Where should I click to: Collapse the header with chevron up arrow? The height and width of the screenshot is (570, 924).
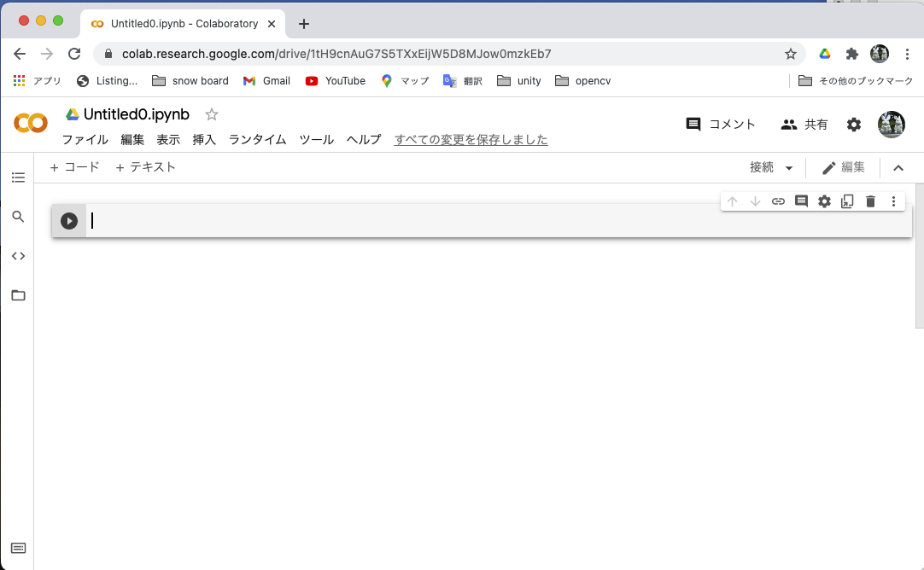[898, 168]
